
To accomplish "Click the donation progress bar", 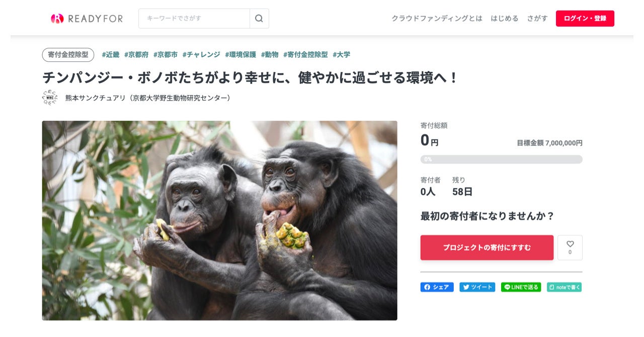I will (x=502, y=159).
